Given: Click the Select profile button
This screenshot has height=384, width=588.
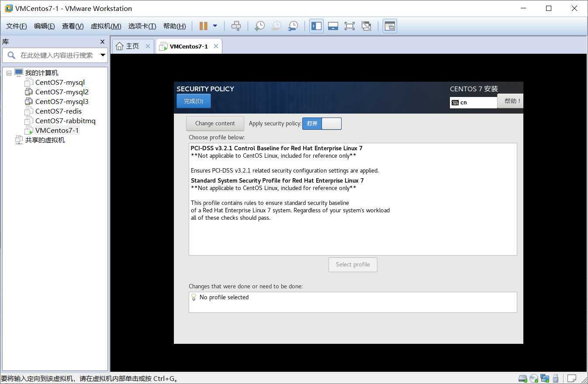Looking at the screenshot, I should pos(353,264).
